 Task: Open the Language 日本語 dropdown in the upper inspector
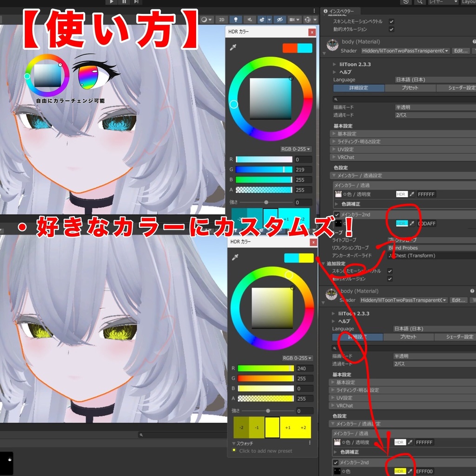435,79
